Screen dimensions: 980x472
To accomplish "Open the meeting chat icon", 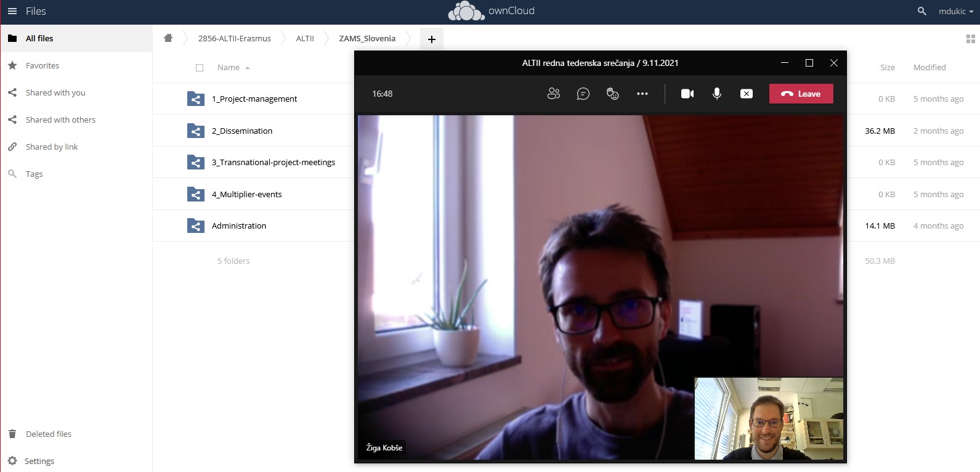I will click(583, 94).
